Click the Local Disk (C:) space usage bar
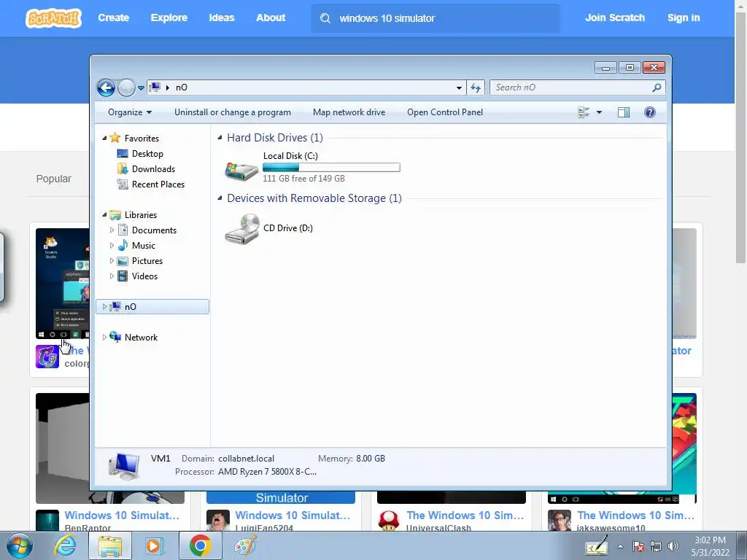 pos(331,167)
